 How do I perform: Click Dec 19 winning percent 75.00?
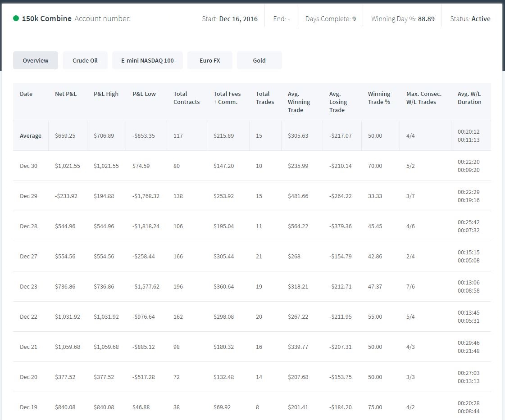[375, 407]
